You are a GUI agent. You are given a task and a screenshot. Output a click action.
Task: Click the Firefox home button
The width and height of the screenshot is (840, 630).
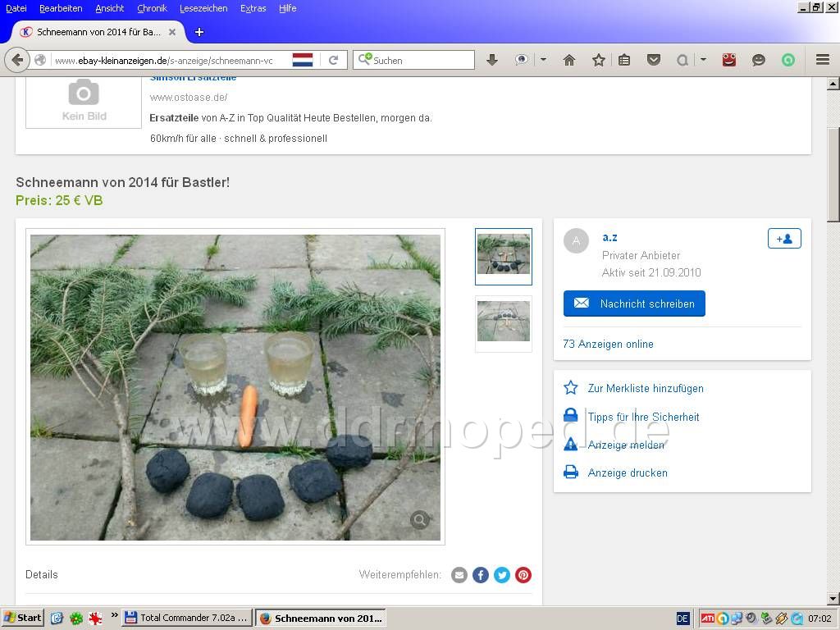569,60
